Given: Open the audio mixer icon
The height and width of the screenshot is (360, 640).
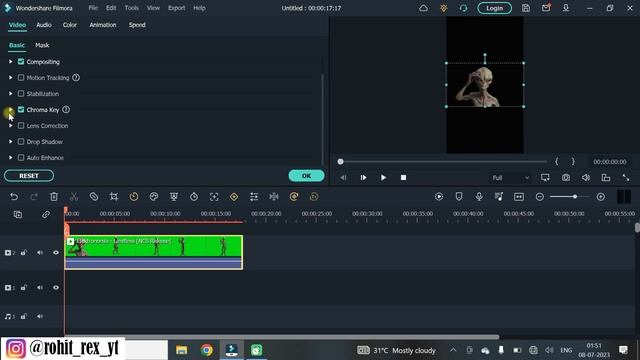Looking at the screenshot, I should click(x=499, y=197).
